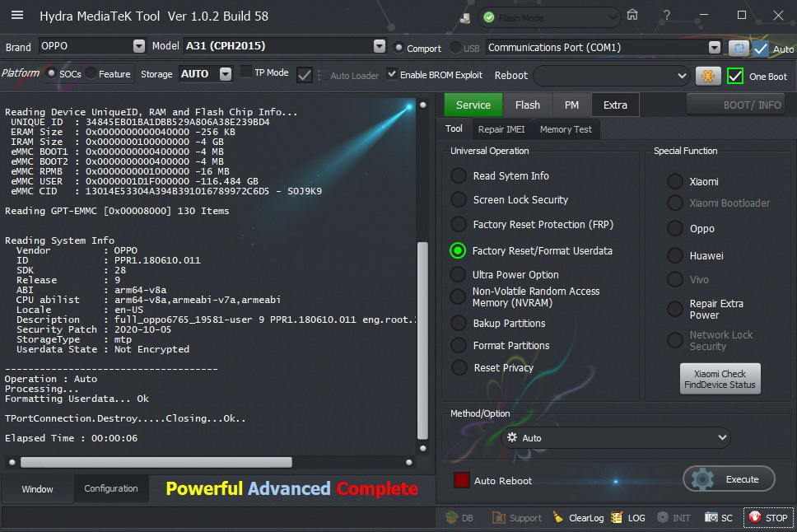797x532 pixels.
Task: Click the ClearLog broom icon
Action: click(x=558, y=518)
